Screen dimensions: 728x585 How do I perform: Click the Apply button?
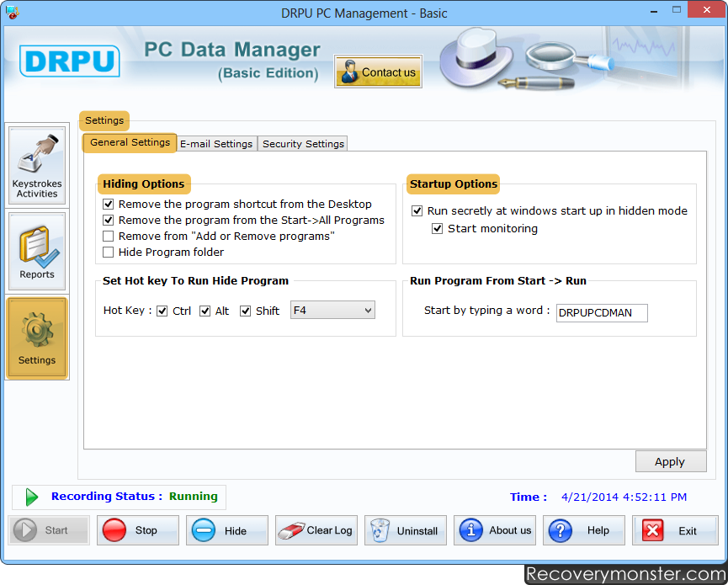671,461
